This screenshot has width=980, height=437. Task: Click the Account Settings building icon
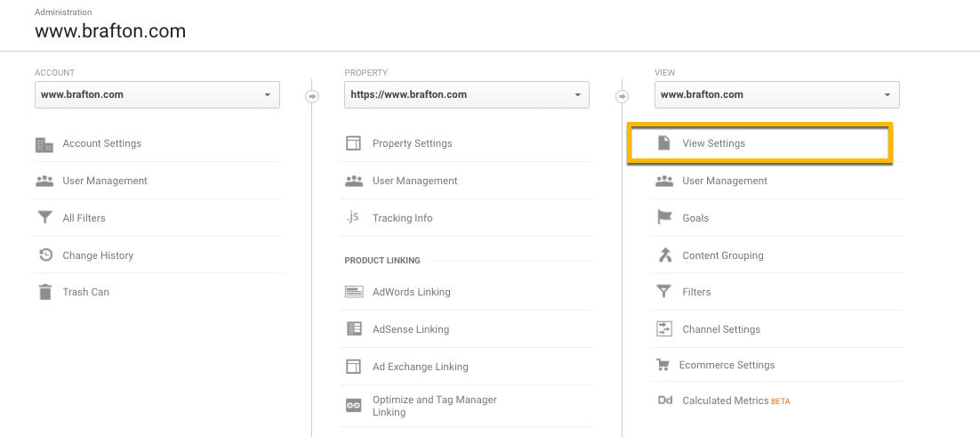(x=44, y=144)
